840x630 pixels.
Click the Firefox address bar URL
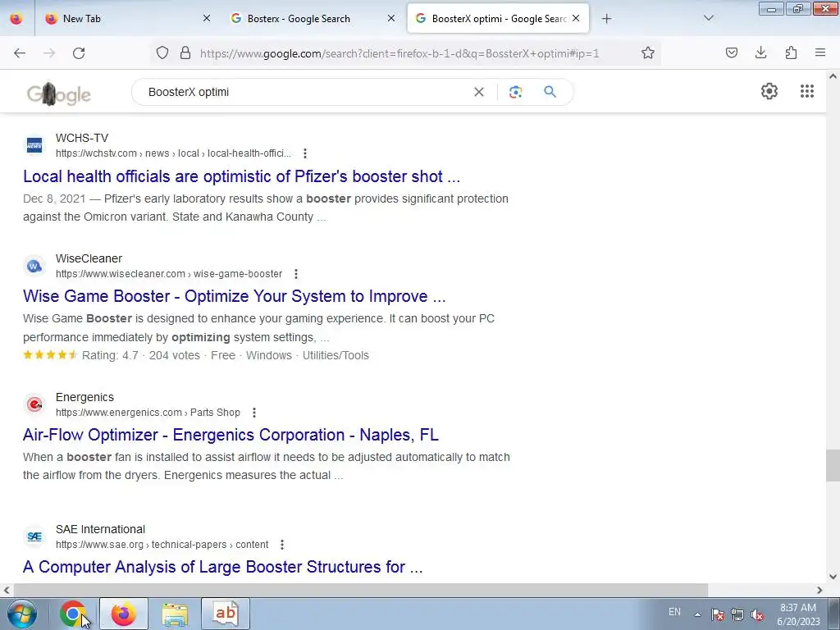tap(399, 53)
